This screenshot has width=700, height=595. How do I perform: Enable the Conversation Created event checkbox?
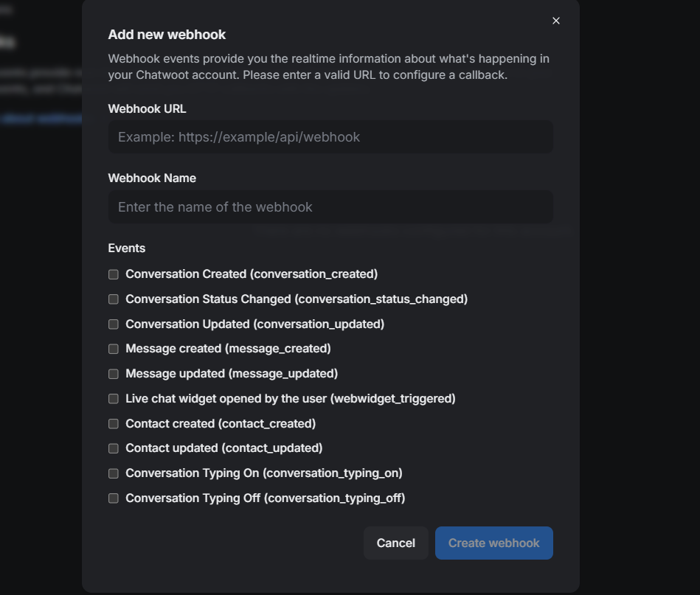[114, 274]
